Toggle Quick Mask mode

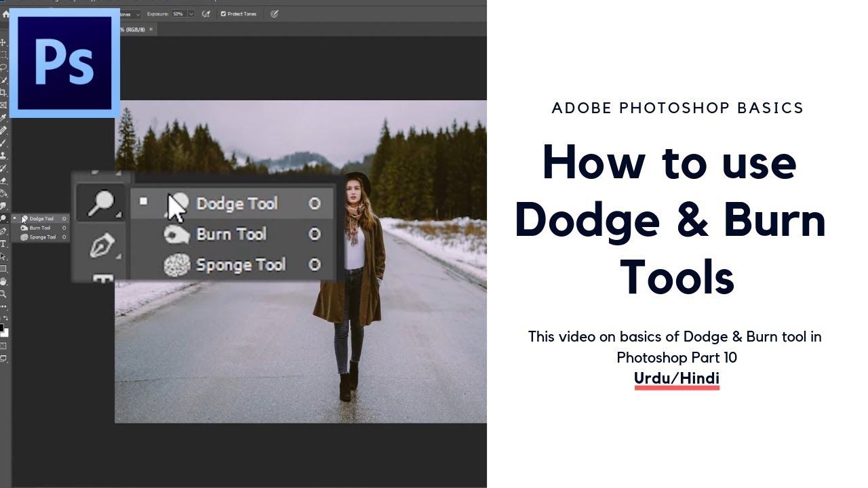click(x=3, y=346)
